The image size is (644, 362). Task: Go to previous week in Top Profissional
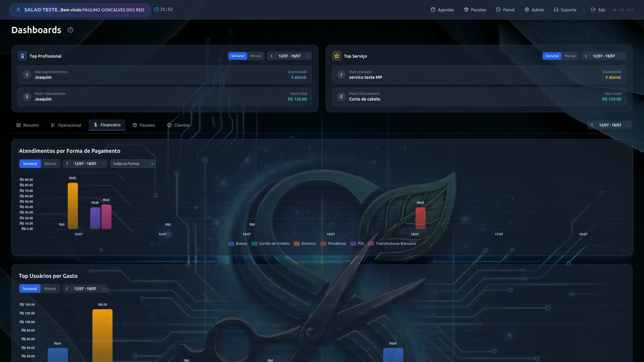pos(271,56)
